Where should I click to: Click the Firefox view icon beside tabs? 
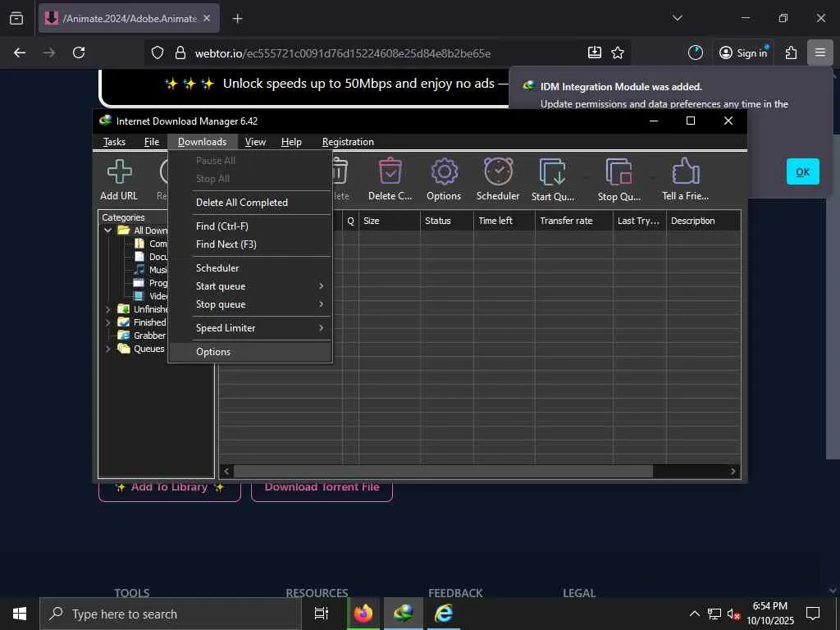click(x=16, y=19)
